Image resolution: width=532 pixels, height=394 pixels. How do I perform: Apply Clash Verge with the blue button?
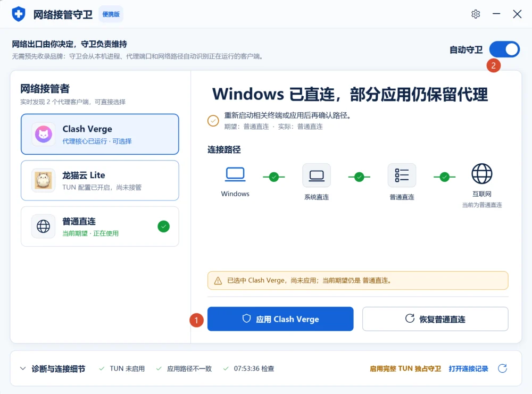(x=280, y=319)
